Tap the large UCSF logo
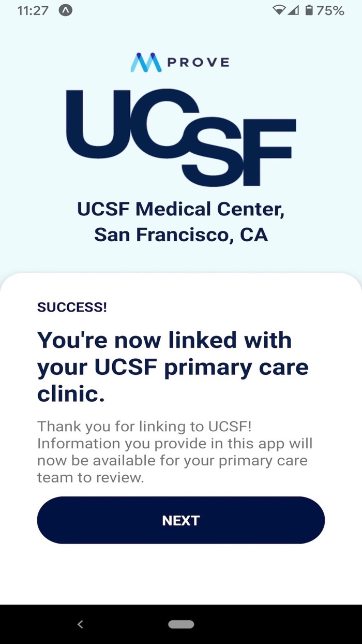 (x=181, y=137)
